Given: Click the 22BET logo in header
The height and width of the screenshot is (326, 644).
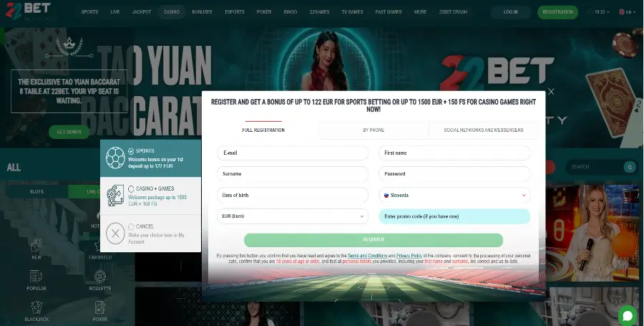Looking at the screenshot, I should tap(29, 10).
